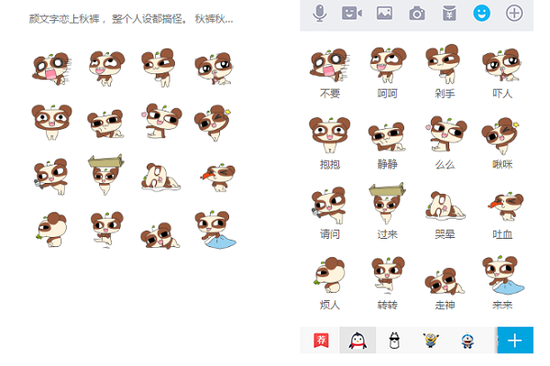Click the 抱抱 label text
The width and height of the screenshot is (550, 366).
click(330, 164)
